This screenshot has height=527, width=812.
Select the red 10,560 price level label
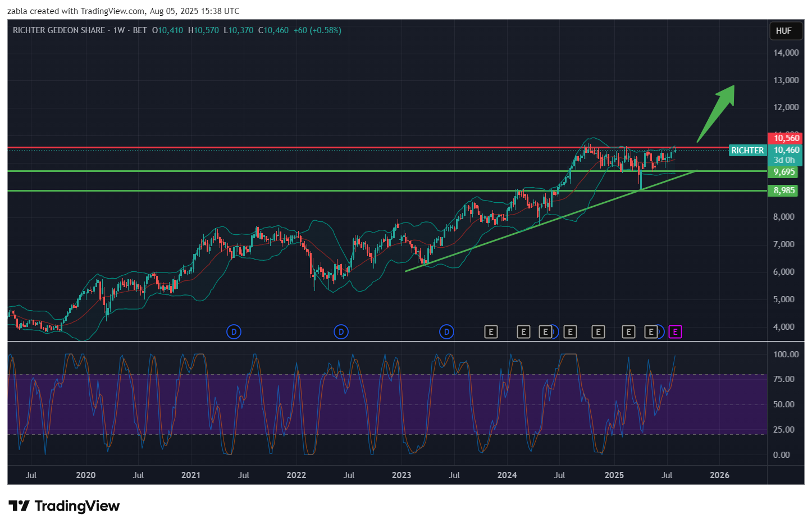(x=786, y=138)
